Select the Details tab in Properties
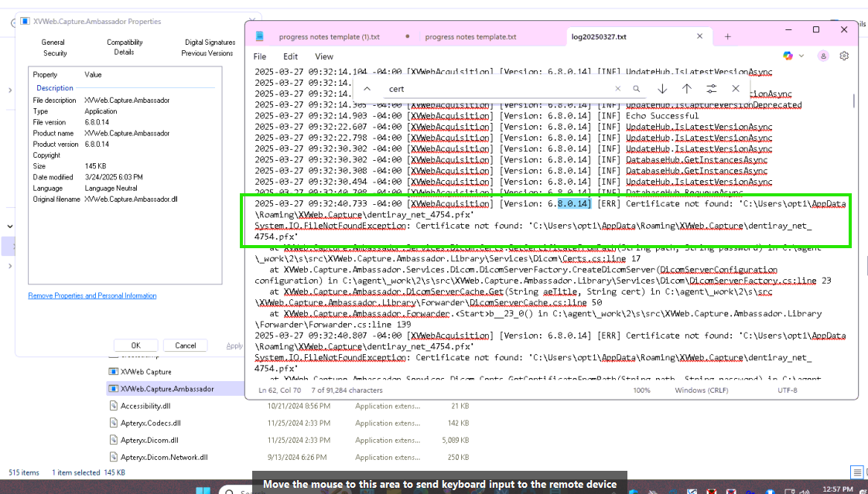The width and height of the screenshot is (868, 494). [x=124, y=52]
